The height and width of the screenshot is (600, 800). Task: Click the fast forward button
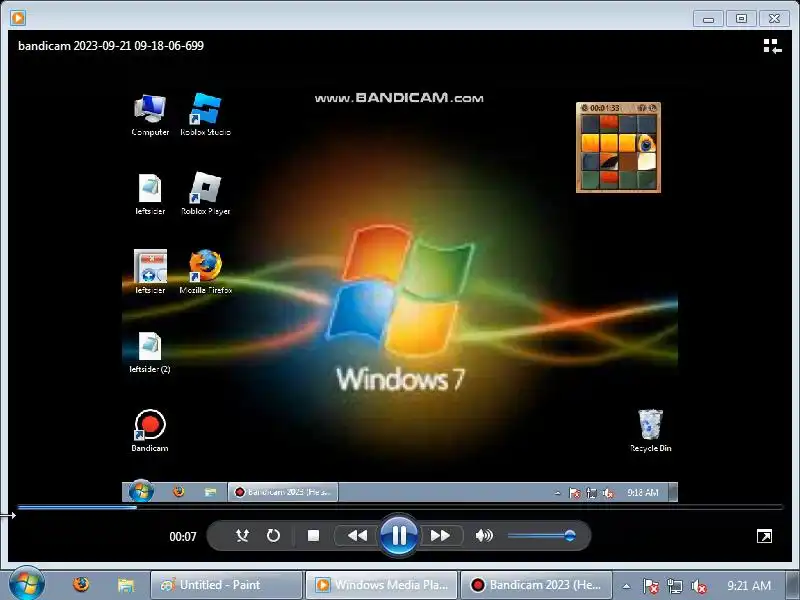(x=440, y=535)
